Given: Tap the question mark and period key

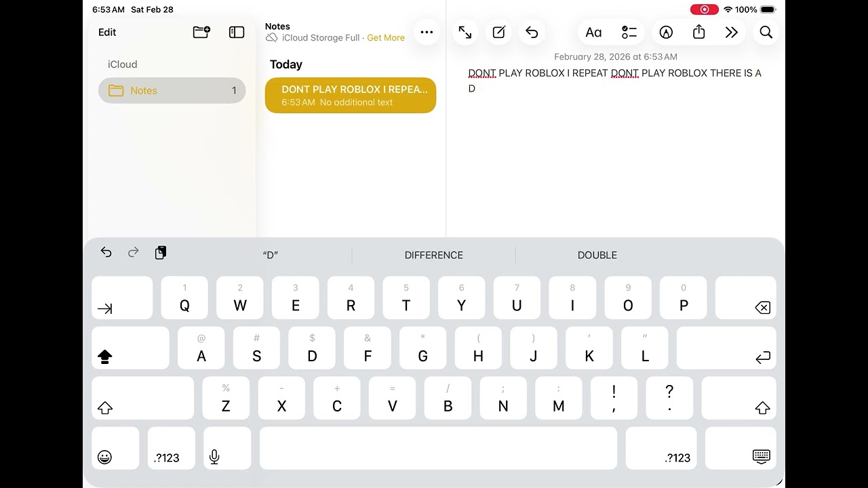Looking at the screenshot, I should point(669,398).
